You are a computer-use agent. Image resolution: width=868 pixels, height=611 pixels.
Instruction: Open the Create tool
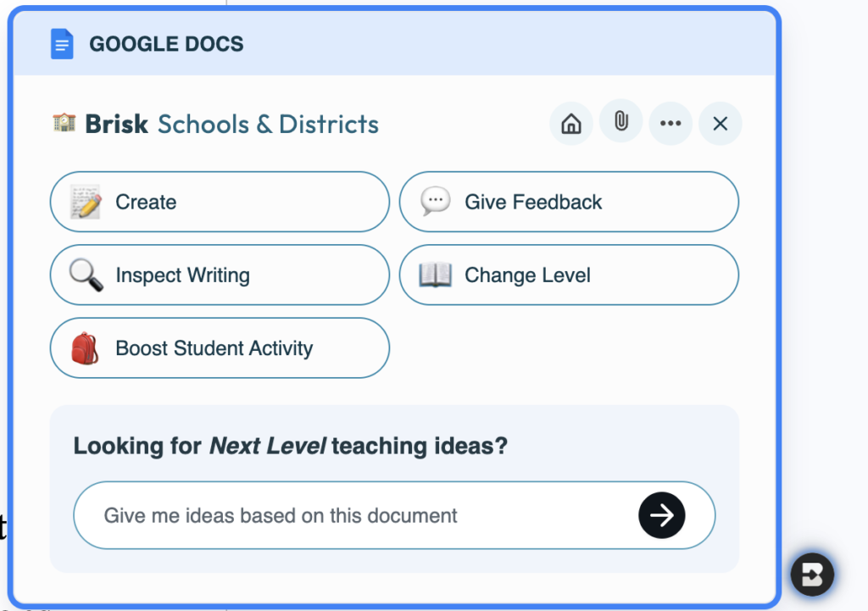[220, 202]
